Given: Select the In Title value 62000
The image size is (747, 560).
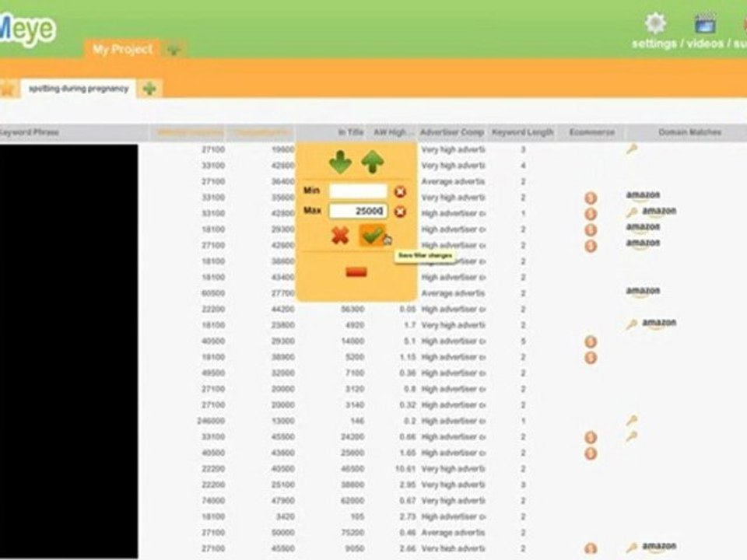Looking at the screenshot, I should pyautogui.click(x=352, y=500).
